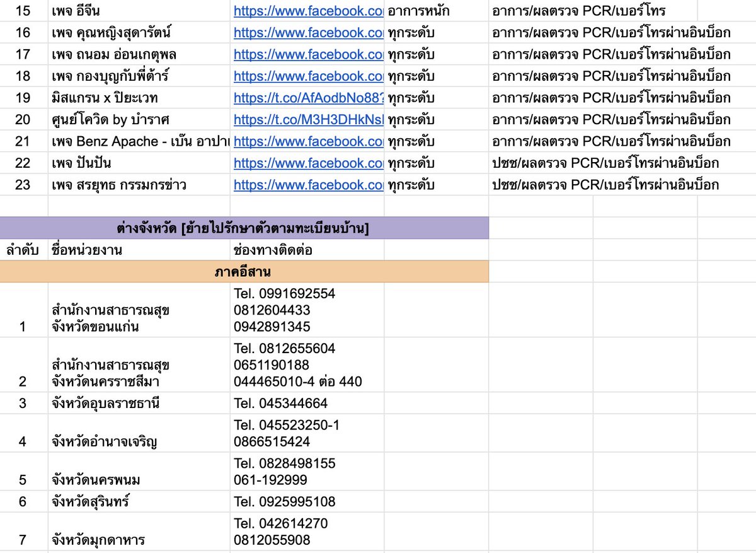The width and height of the screenshot is (756, 553).
Task: Select the number 23 cell
Action: click(24, 185)
